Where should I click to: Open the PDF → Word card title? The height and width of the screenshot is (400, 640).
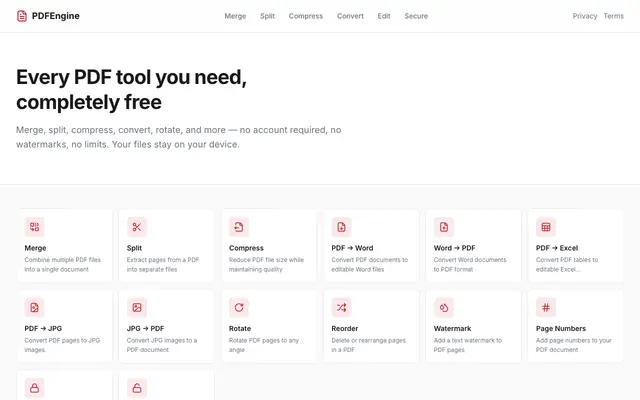(x=352, y=248)
